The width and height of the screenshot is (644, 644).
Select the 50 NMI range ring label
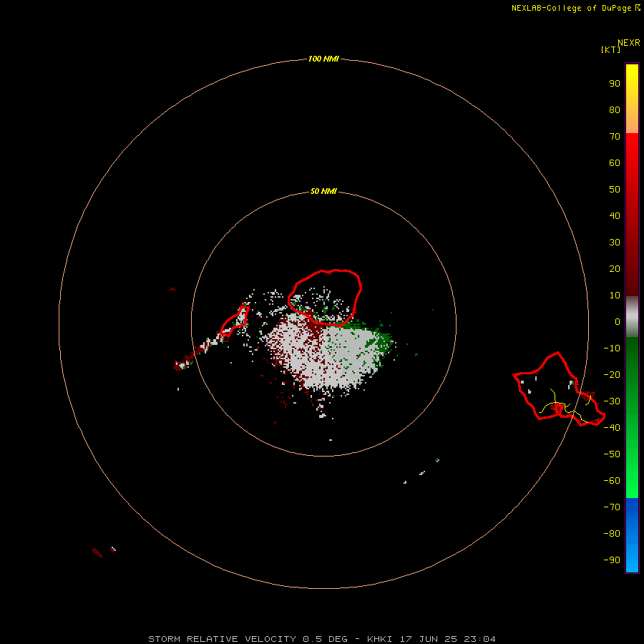tap(323, 191)
